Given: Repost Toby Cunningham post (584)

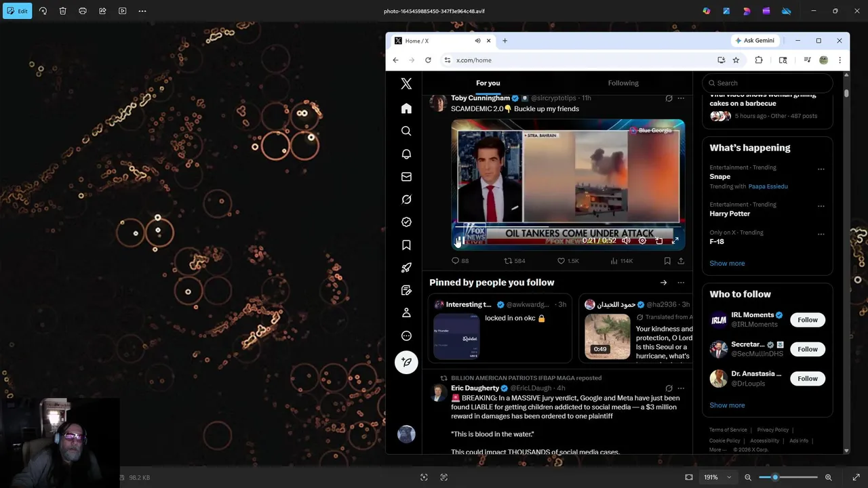Looking at the screenshot, I should tap(515, 261).
